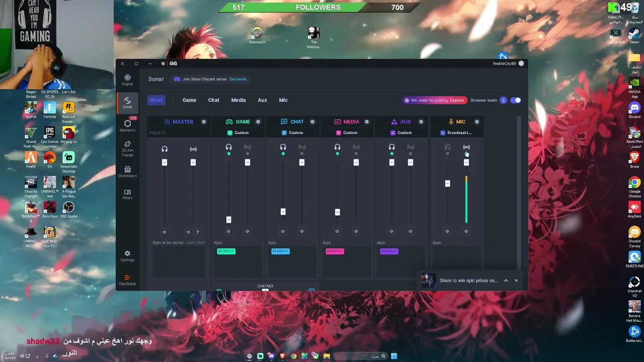
Task: Click the Mic headphone volume slider handle
Action: (447, 184)
